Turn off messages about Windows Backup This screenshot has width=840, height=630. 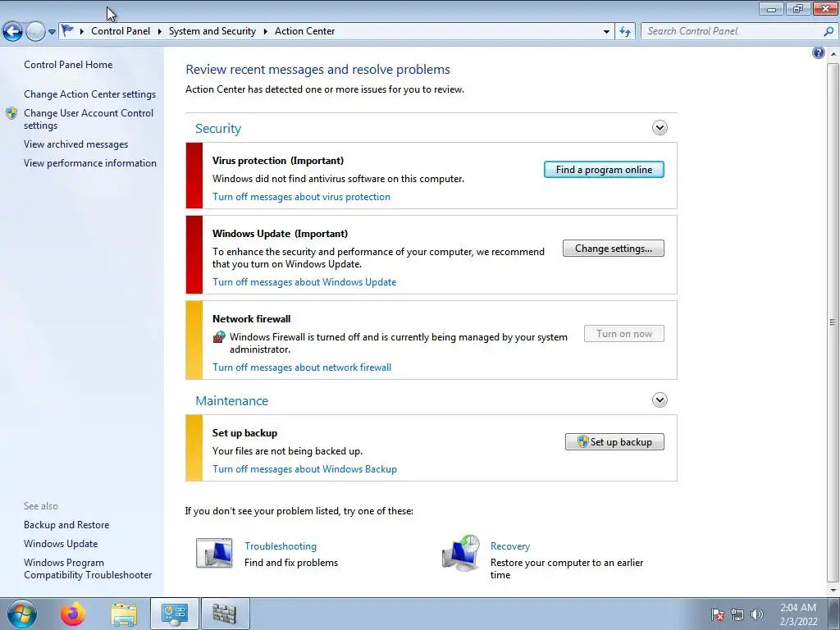[304, 468]
